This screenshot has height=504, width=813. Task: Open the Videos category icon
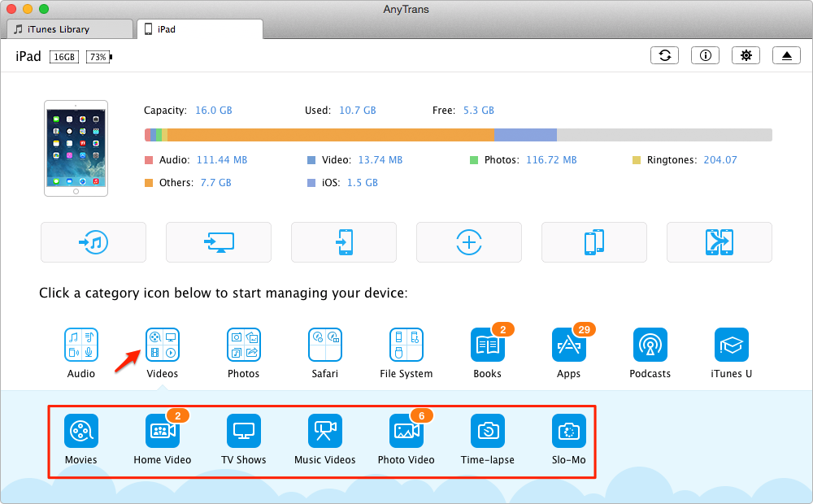point(163,345)
